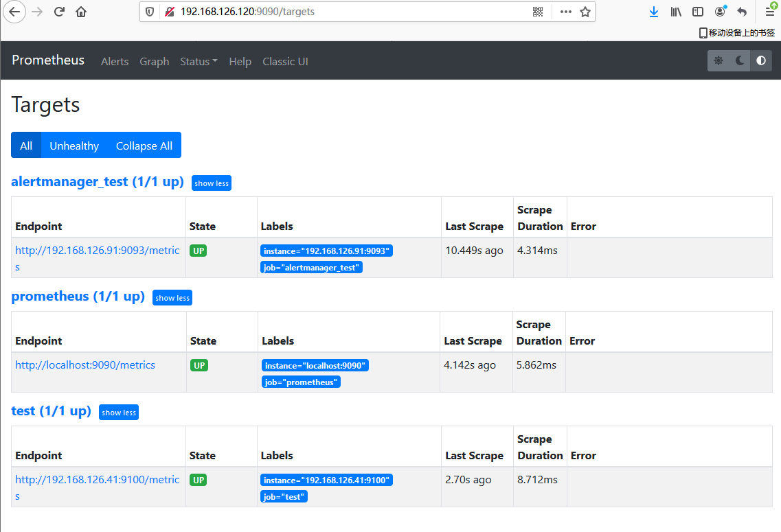Open the prometheus (1/1 up) heading link
Screen dimensions: 781x532
click(78, 296)
